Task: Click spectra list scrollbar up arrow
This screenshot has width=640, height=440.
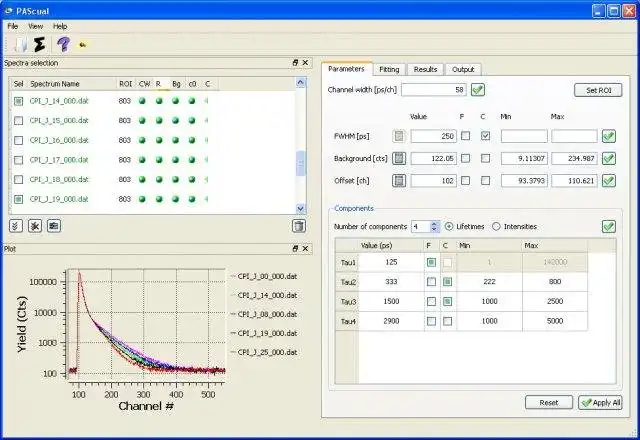Action: (x=301, y=82)
